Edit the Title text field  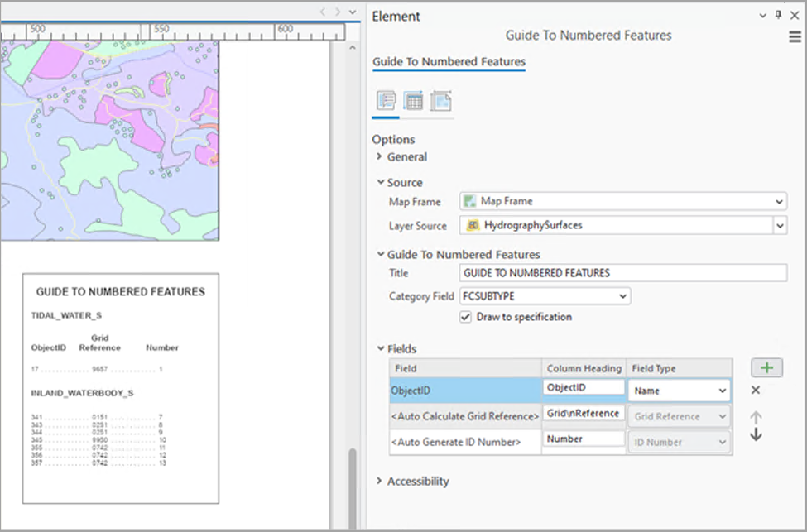coord(622,273)
